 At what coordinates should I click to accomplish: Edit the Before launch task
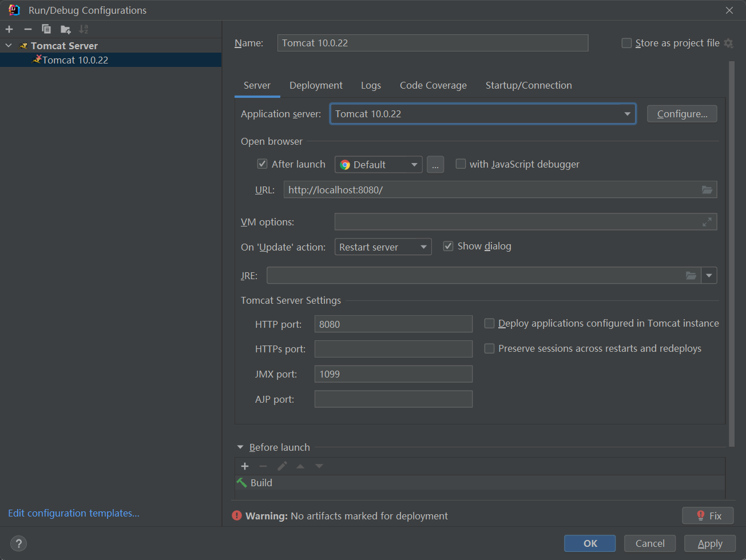click(x=282, y=466)
